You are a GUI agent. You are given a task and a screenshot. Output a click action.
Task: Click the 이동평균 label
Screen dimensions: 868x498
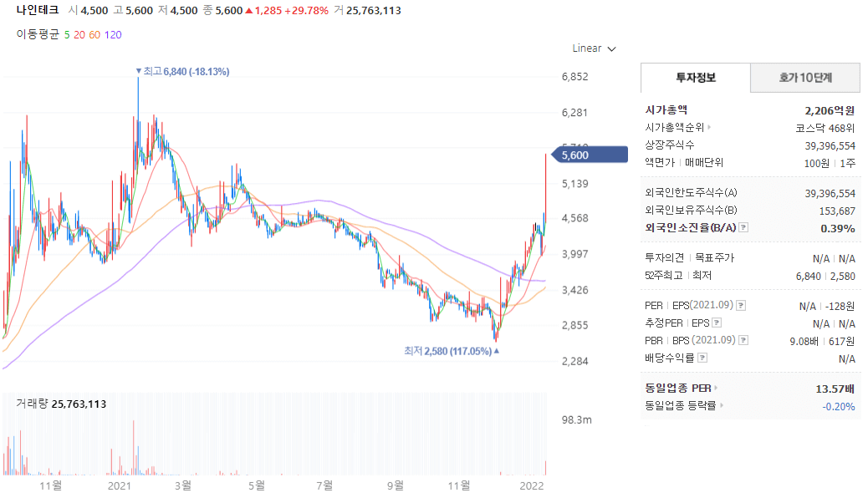click(38, 35)
